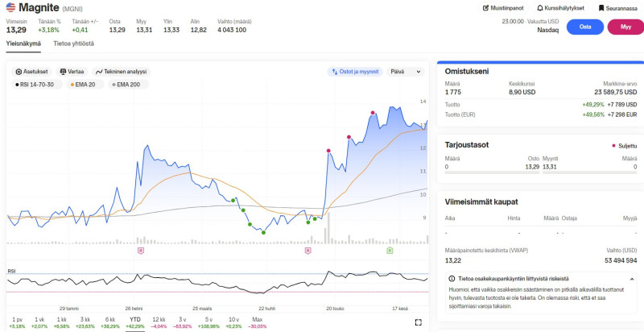Click the Vaihto (USD) value 53 494 594
This screenshot has height=332, width=644.
621,260
